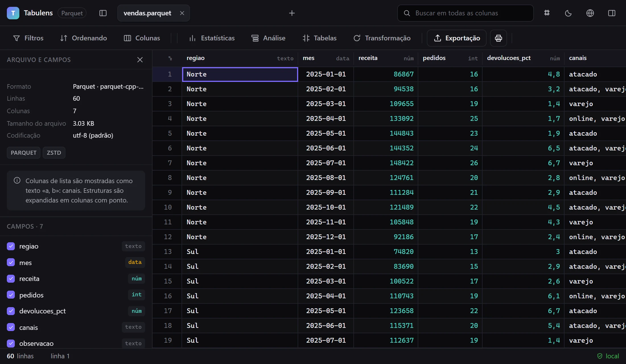Click the PARQUET format tag
This screenshot has width=626, height=364.
click(x=24, y=153)
